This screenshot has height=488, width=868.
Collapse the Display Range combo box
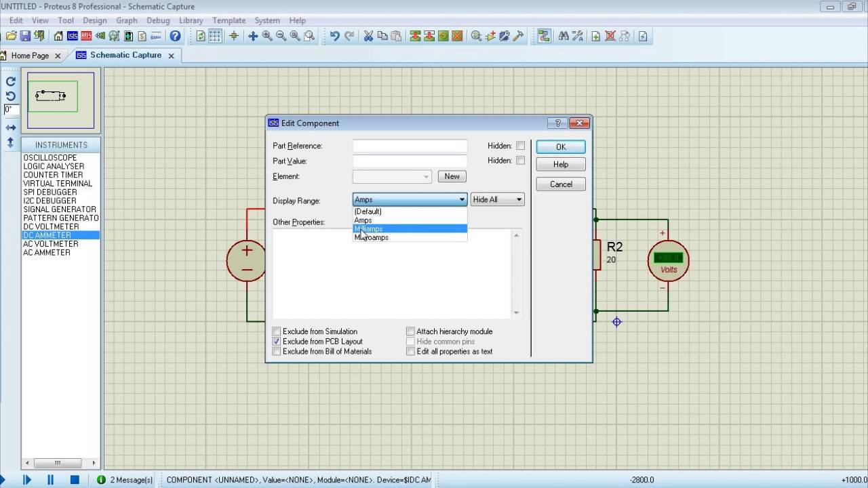pyautogui.click(x=462, y=199)
